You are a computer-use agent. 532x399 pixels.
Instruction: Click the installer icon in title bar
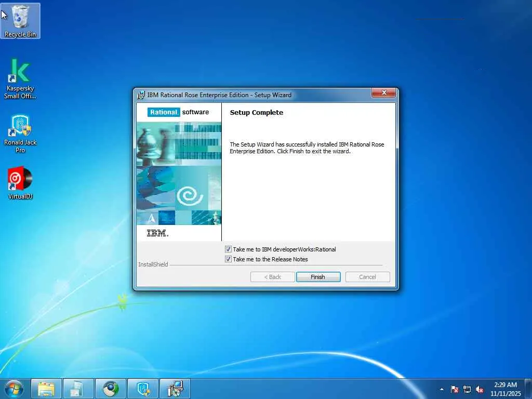(141, 95)
